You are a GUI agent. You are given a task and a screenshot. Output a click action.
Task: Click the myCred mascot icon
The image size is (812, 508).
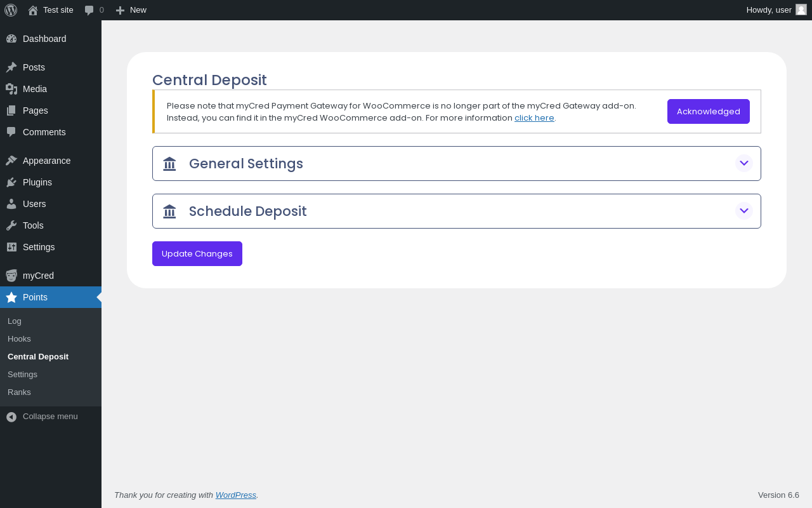click(x=11, y=276)
